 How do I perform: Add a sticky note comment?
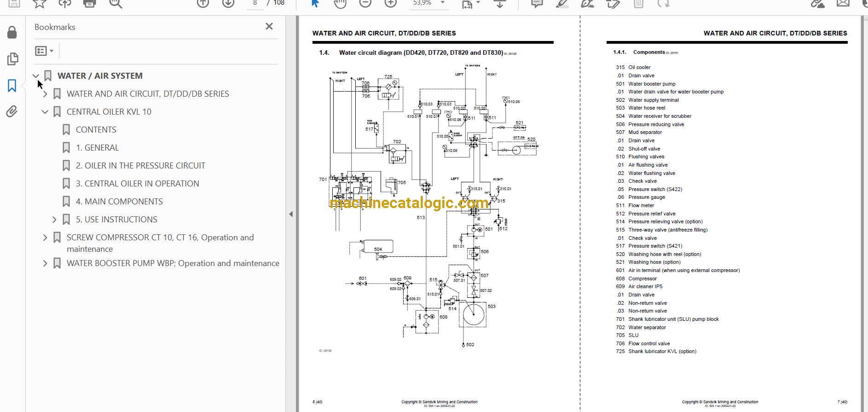(537, 4)
